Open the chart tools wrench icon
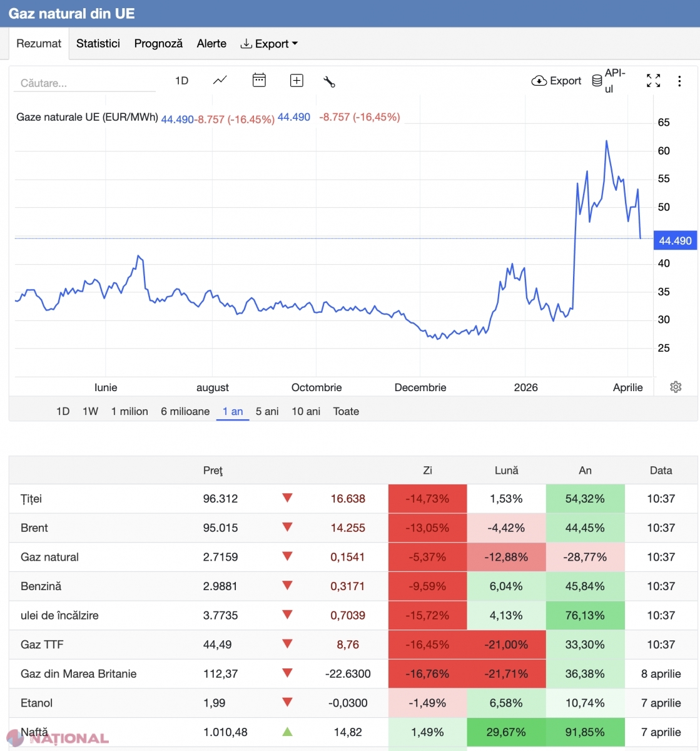This screenshot has width=700, height=751. click(329, 81)
